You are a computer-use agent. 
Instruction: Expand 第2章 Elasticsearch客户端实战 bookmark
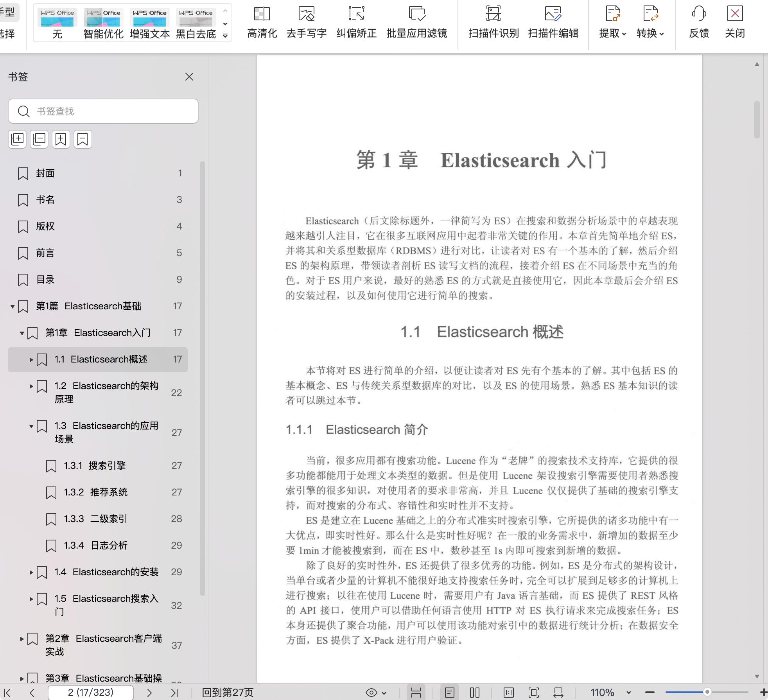[x=22, y=639]
